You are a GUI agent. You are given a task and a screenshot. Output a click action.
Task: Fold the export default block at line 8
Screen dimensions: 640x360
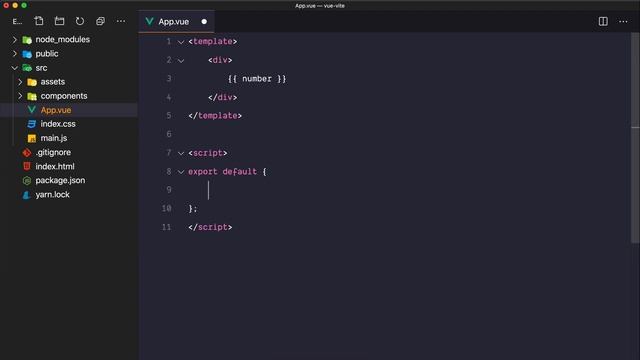click(x=181, y=172)
